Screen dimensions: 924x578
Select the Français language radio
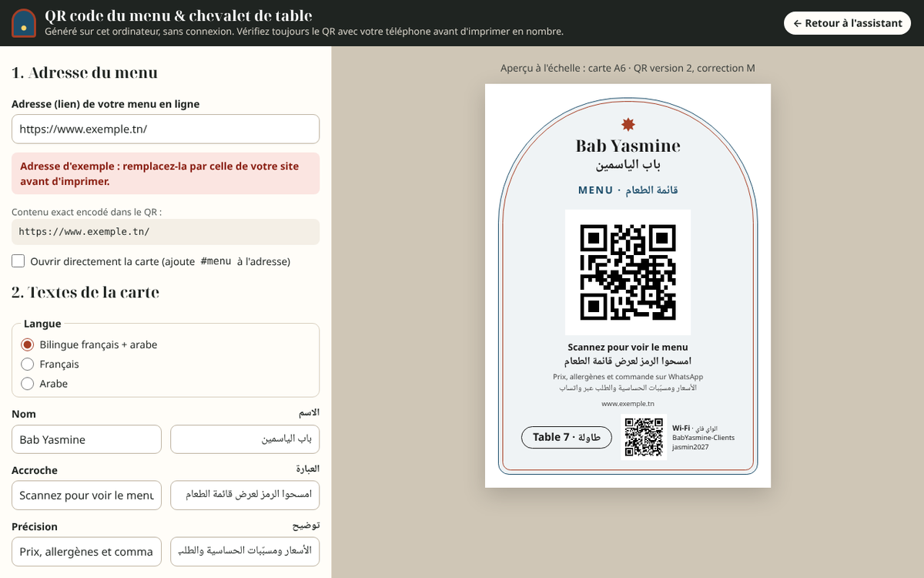click(x=28, y=364)
